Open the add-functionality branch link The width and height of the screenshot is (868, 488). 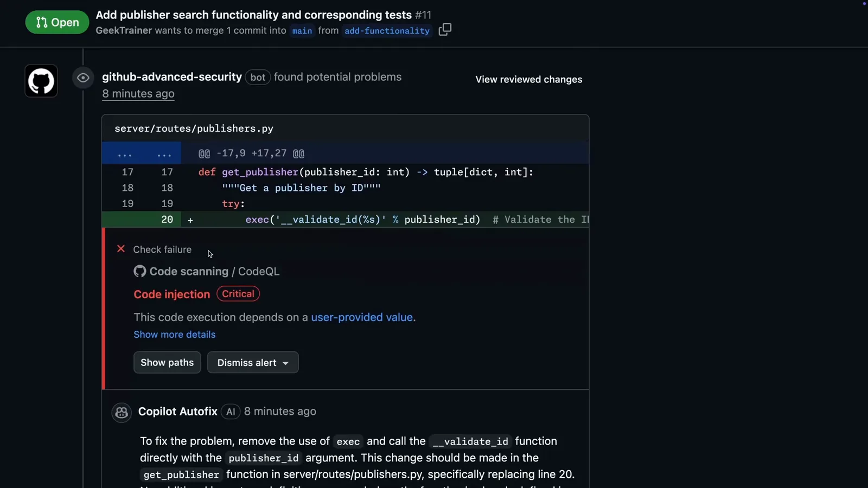387,31
